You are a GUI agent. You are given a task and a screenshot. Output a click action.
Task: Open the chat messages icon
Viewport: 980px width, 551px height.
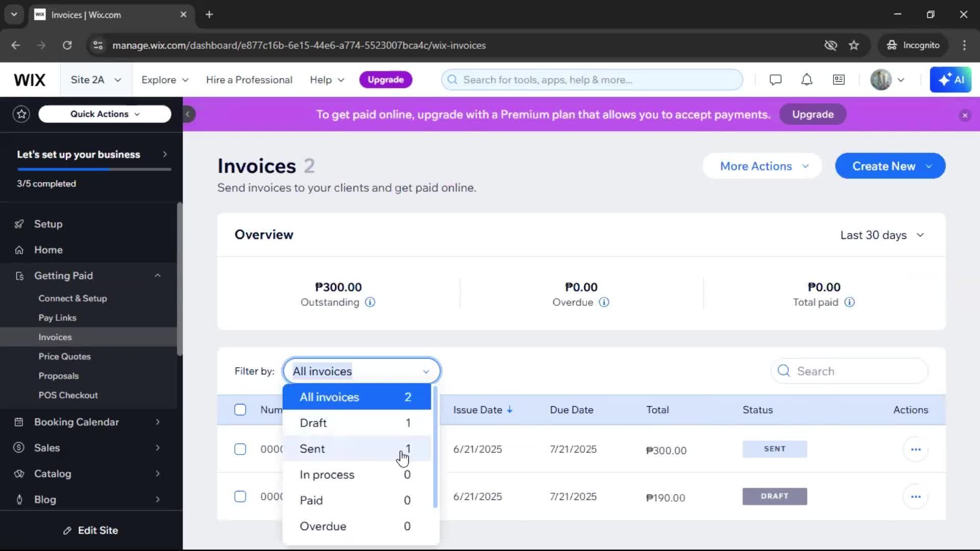pos(775,80)
